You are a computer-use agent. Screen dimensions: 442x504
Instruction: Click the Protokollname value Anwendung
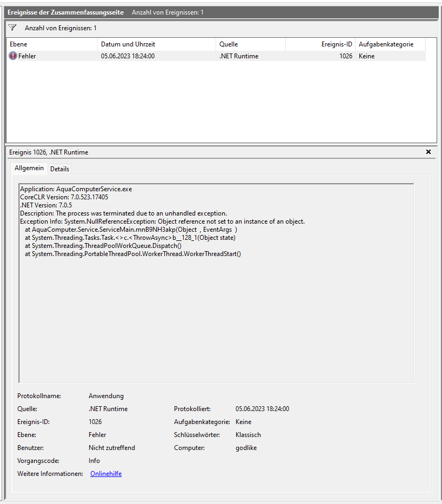[106, 395]
